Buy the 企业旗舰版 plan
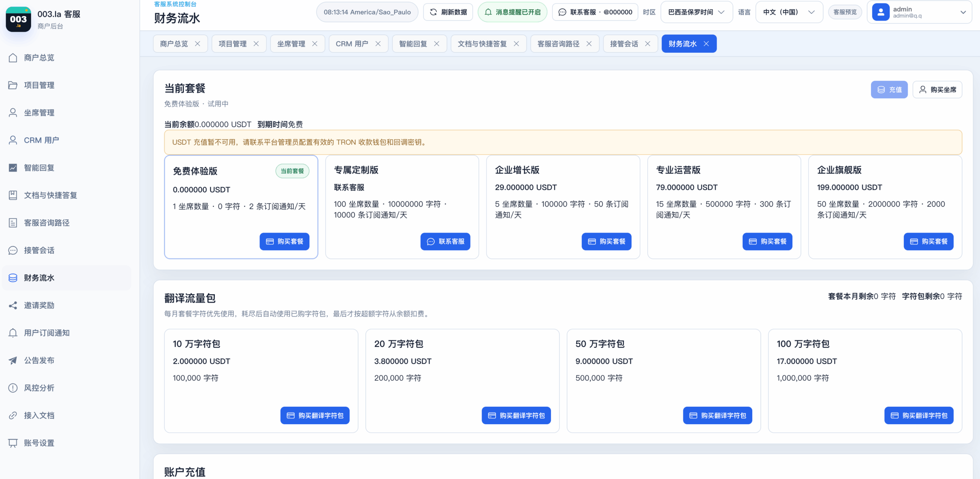Image resolution: width=980 pixels, height=479 pixels. (928, 241)
